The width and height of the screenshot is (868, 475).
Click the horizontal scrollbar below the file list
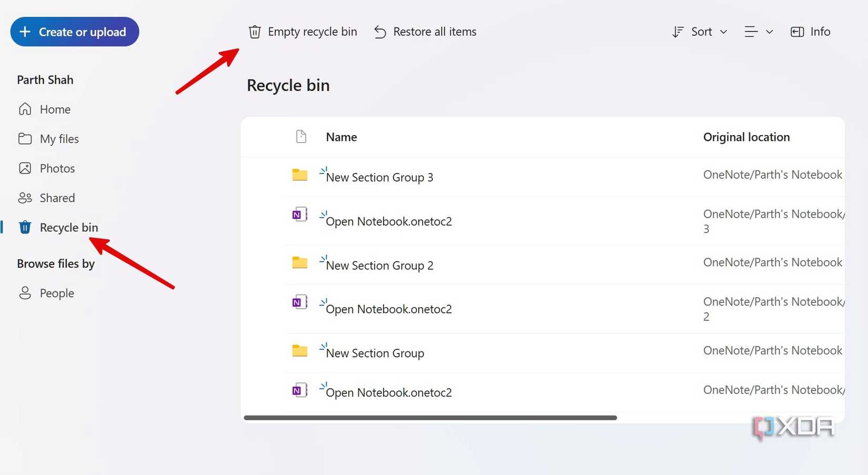pos(430,417)
